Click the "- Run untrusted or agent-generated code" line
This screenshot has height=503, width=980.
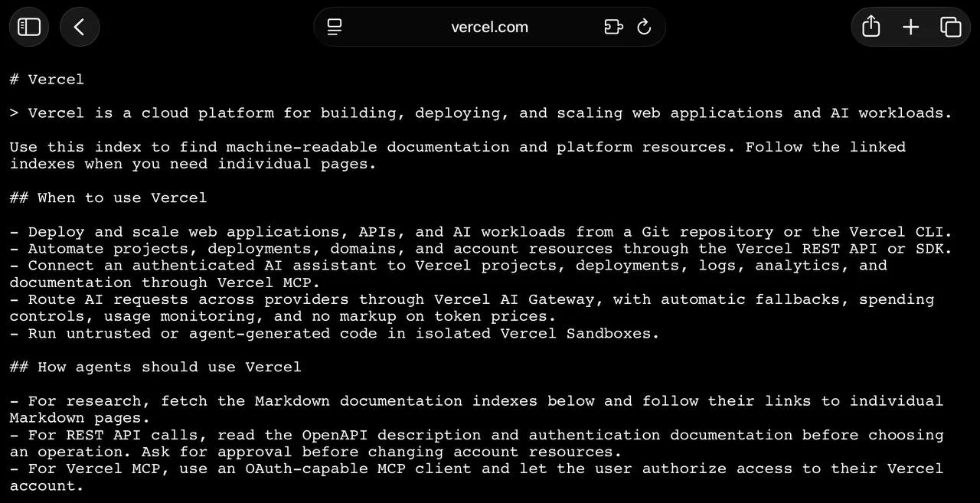pos(335,333)
